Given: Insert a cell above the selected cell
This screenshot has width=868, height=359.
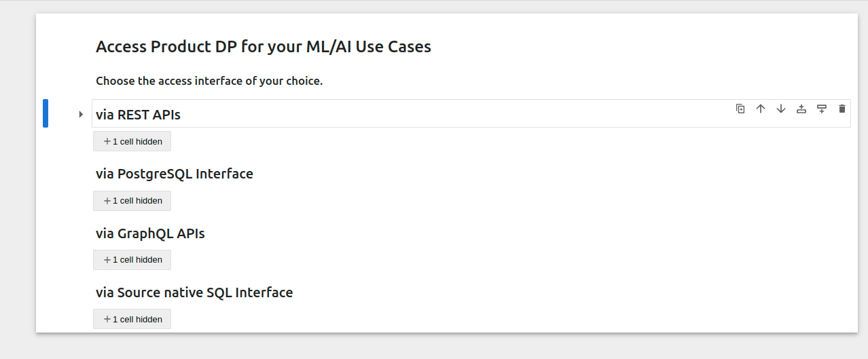Looking at the screenshot, I should [801, 109].
